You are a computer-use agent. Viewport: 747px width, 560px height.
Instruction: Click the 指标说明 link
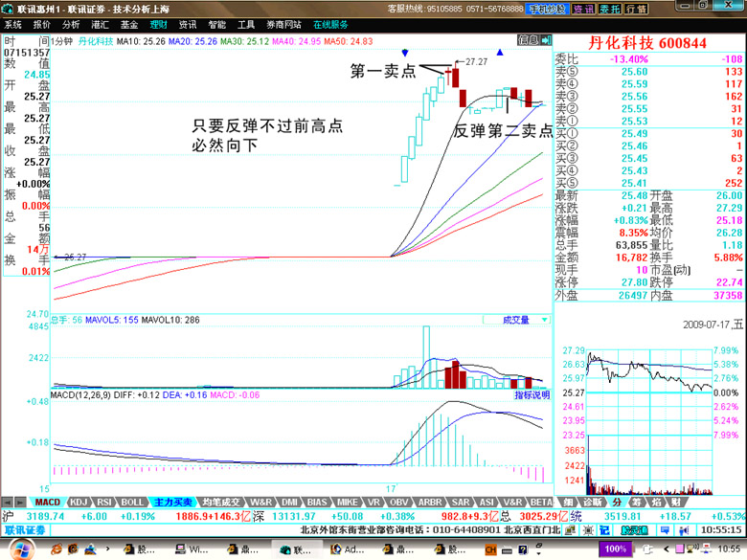tap(532, 394)
